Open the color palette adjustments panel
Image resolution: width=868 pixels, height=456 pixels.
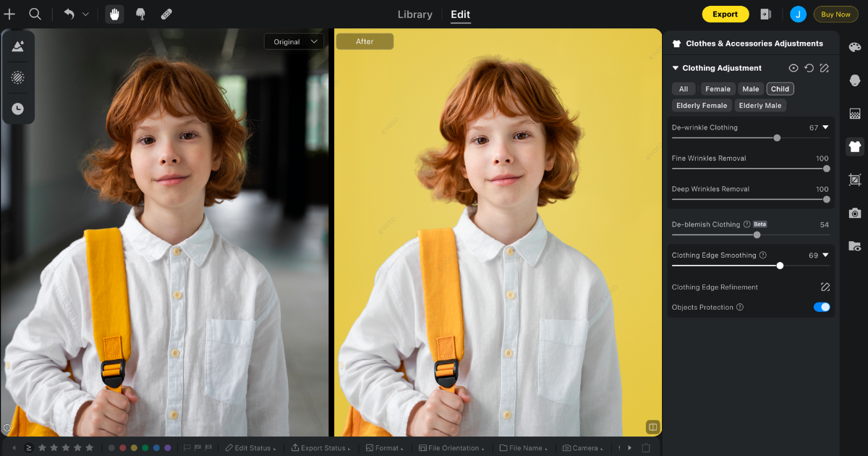pyautogui.click(x=855, y=46)
